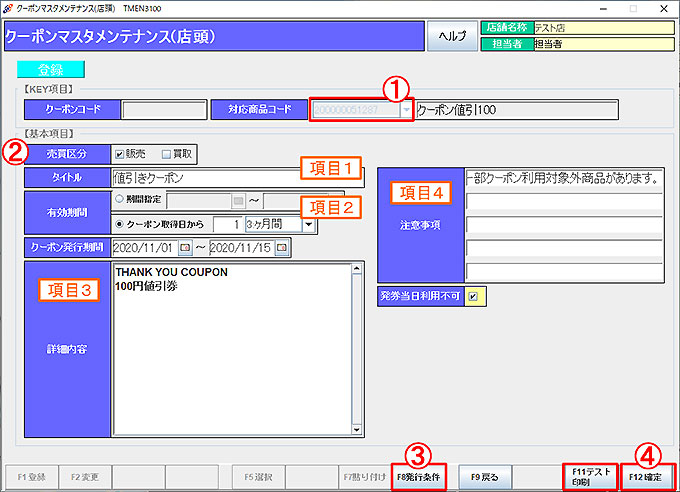Click F5選択 button
This screenshot has height=492, width=680.
[258, 477]
